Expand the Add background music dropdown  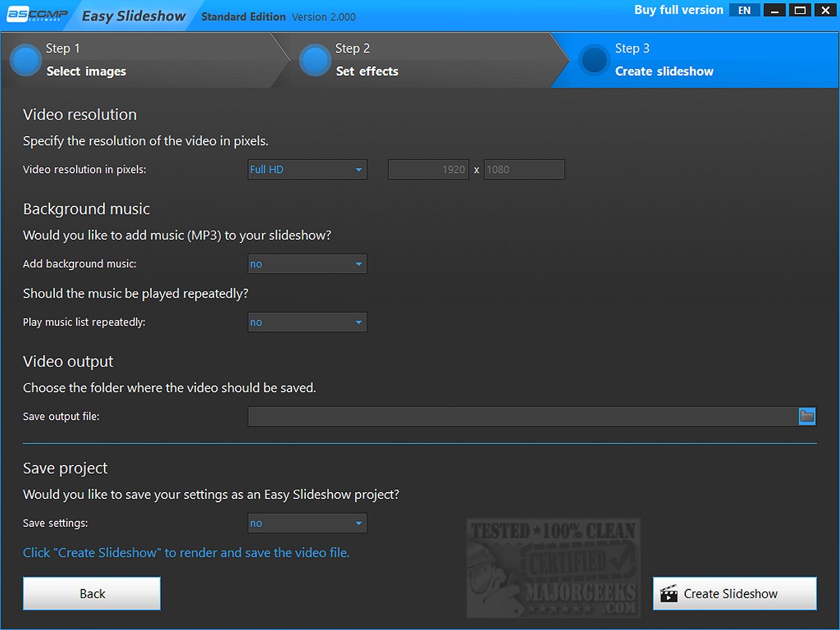pyautogui.click(x=307, y=264)
